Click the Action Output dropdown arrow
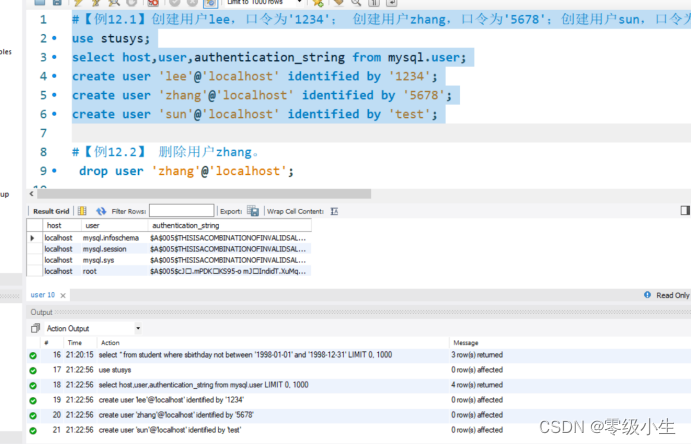The height and width of the screenshot is (445, 691). pos(138,328)
